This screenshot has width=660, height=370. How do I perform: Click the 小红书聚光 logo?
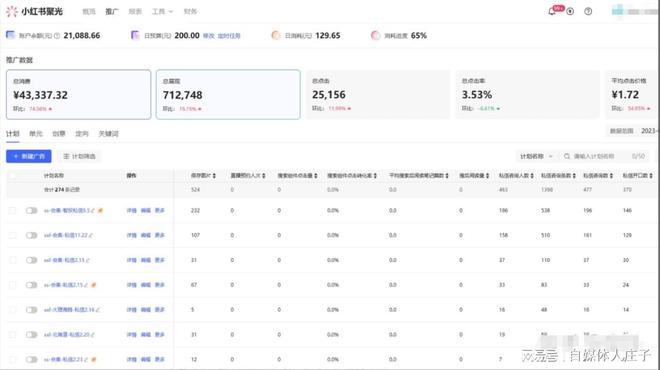(x=35, y=11)
